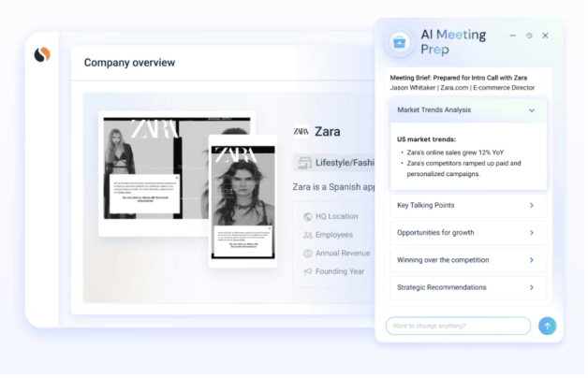This screenshot has height=378, width=588.
Task: Expand Winning over the competition section
Action: [x=468, y=260]
